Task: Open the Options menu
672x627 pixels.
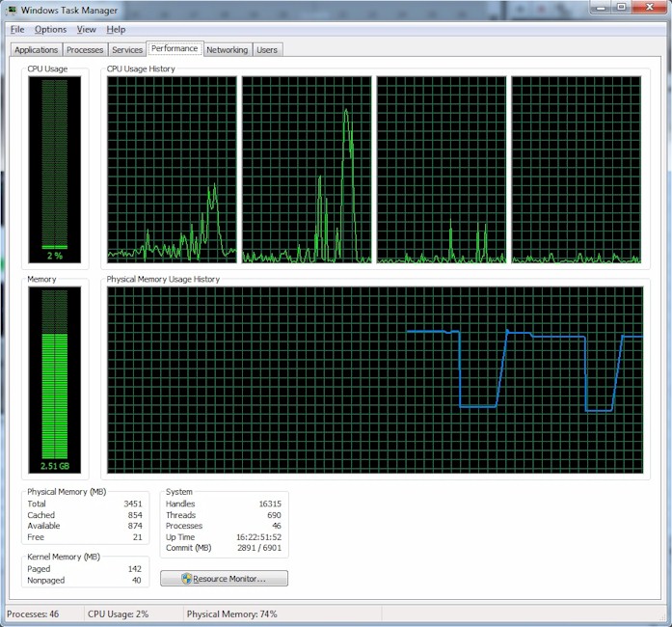Action: pos(50,30)
